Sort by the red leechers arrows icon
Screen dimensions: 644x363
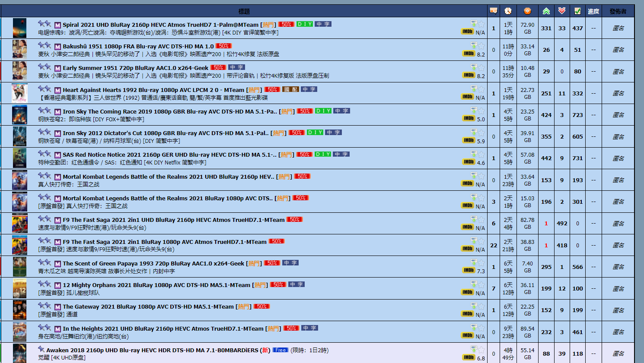click(562, 11)
